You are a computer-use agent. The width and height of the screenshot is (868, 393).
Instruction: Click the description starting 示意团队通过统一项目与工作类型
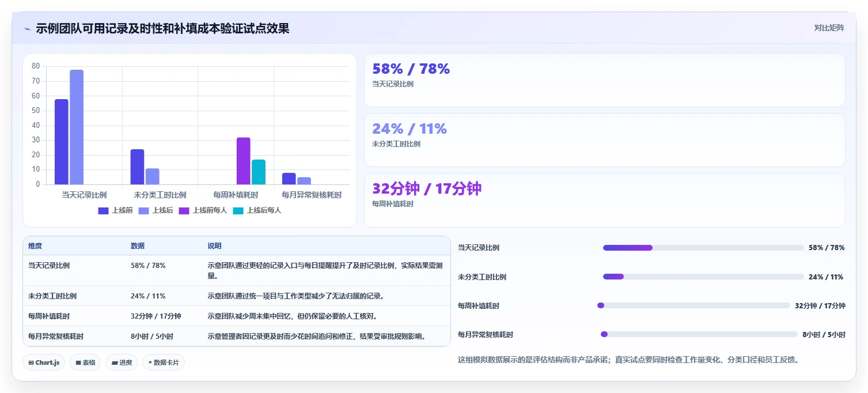(295, 296)
